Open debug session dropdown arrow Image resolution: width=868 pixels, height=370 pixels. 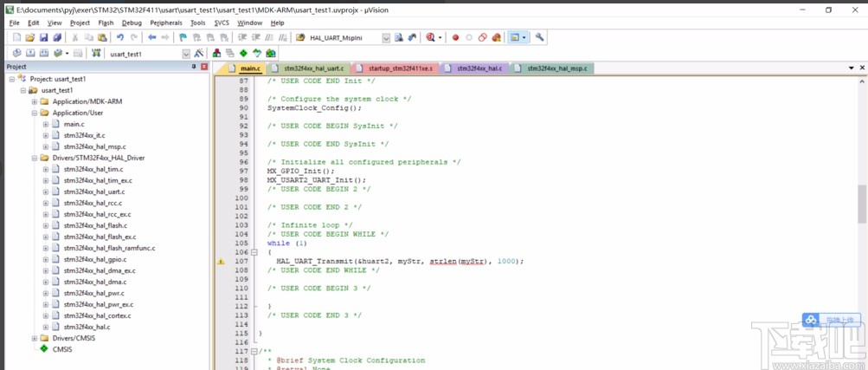440,37
